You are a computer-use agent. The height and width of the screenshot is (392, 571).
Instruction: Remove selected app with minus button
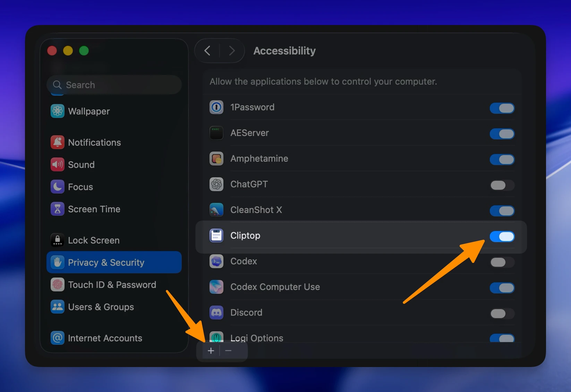click(228, 351)
